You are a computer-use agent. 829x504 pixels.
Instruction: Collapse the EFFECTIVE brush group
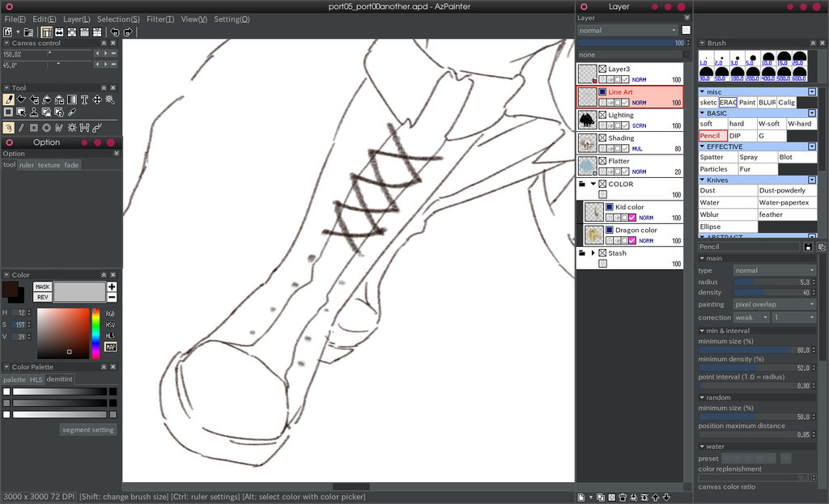point(702,146)
